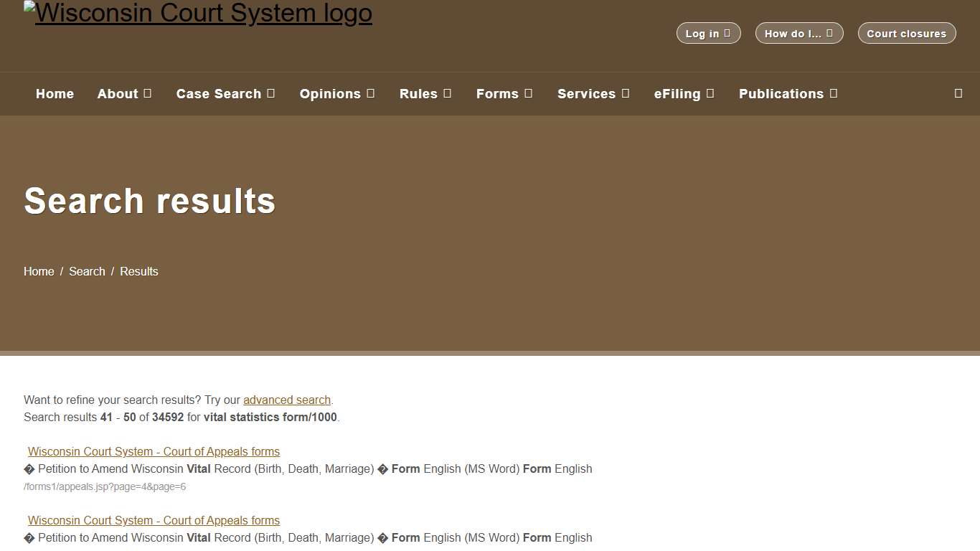Open the search icon at far right of navbar
Image resolution: width=980 pixels, height=551 pixels.
[958, 93]
